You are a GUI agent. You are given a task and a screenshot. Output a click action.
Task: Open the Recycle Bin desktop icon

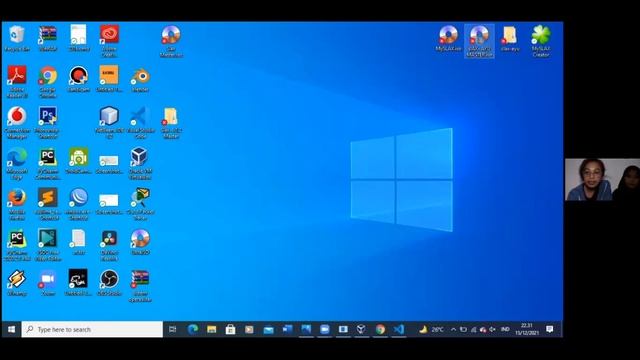pos(17,38)
